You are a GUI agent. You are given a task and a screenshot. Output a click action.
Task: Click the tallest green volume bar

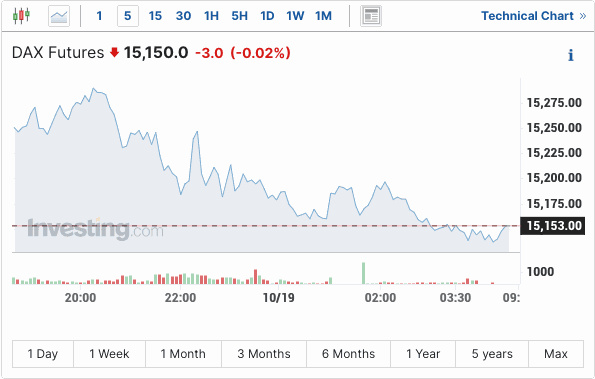click(x=364, y=273)
